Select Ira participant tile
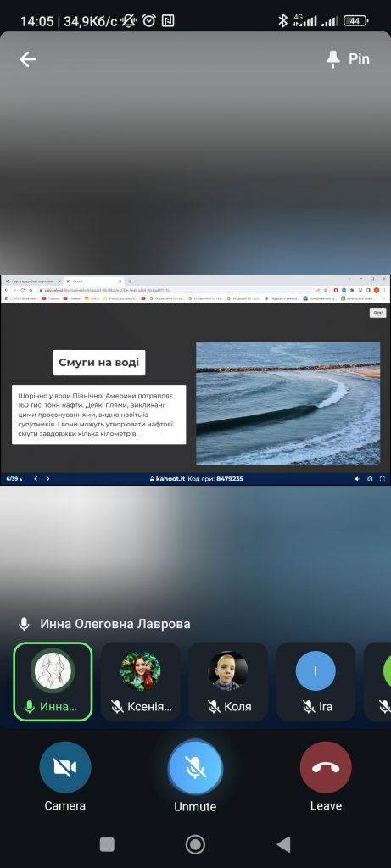The image size is (391, 868). (x=316, y=682)
